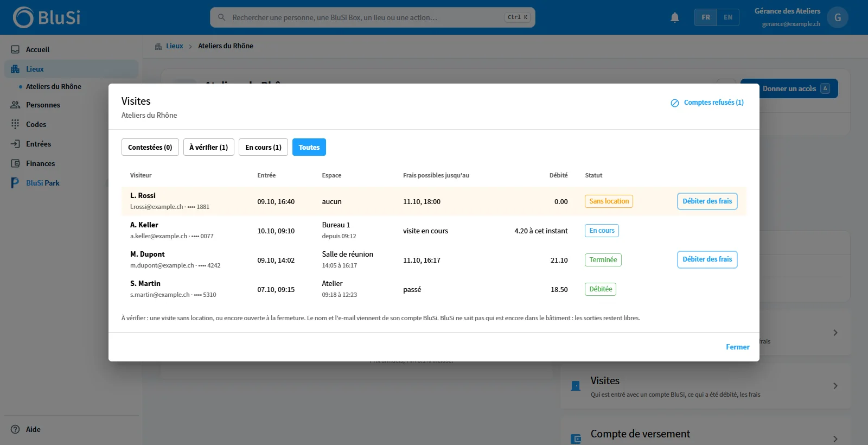Expand the Compte de versement chevron
The image size is (868, 445).
pos(835,438)
